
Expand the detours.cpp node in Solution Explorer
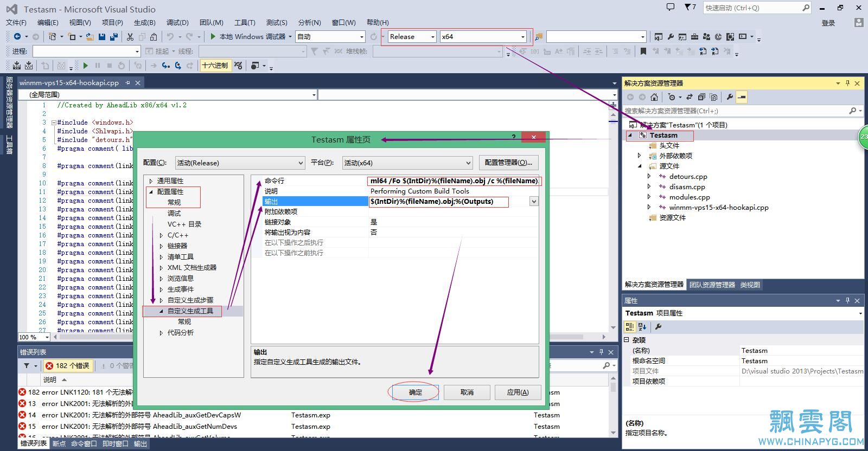tap(649, 176)
